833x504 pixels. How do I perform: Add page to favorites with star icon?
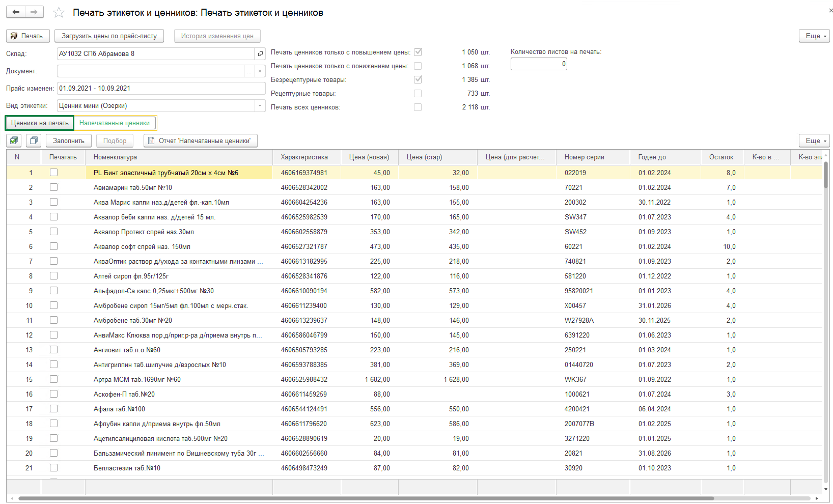tap(59, 13)
